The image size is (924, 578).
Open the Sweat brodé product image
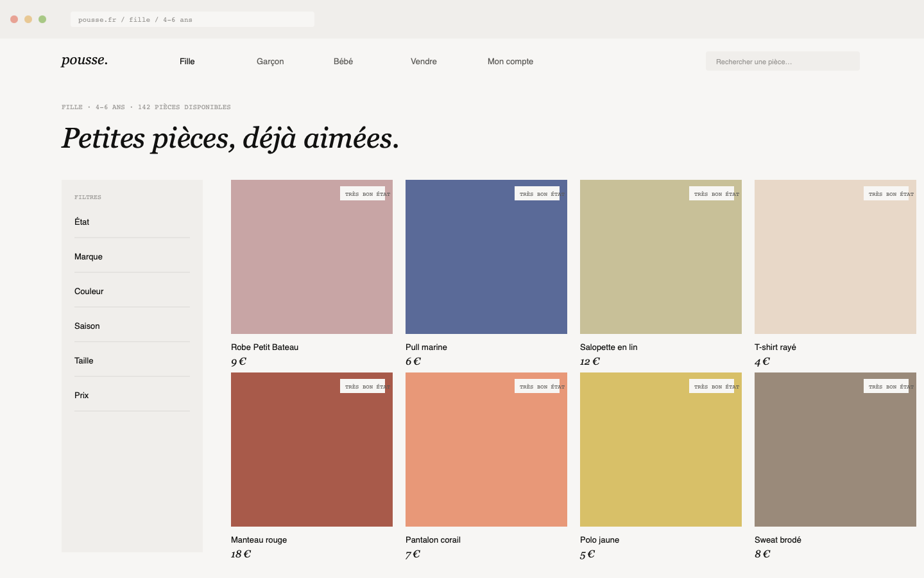pyautogui.click(x=835, y=450)
